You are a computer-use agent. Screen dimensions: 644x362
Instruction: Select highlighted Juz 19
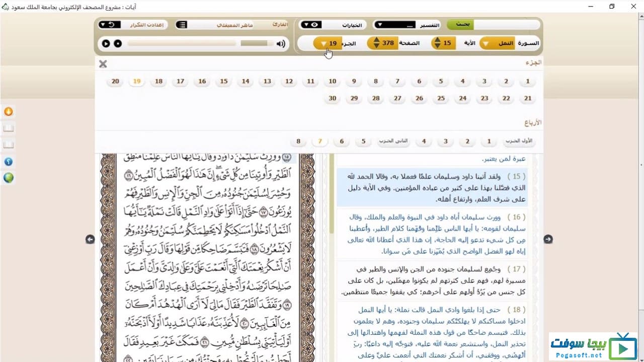point(137,81)
